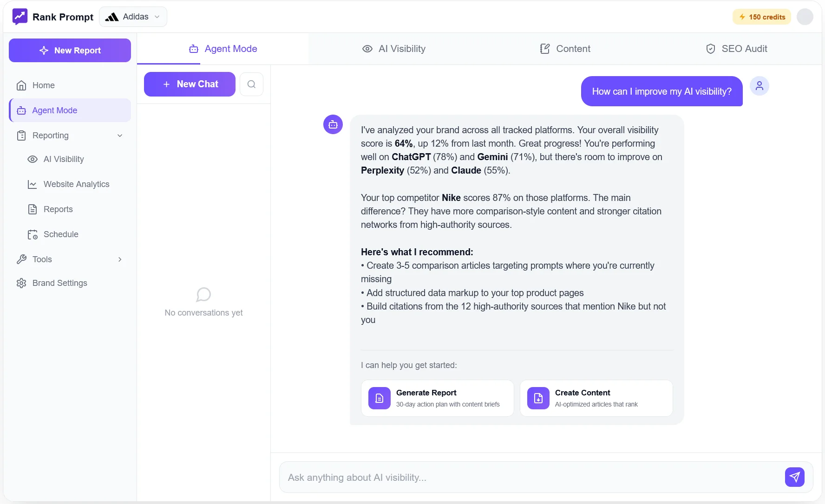Screen dimensions: 825x504
Task: Click the Reports document icon
Action: [x=32, y=209]
